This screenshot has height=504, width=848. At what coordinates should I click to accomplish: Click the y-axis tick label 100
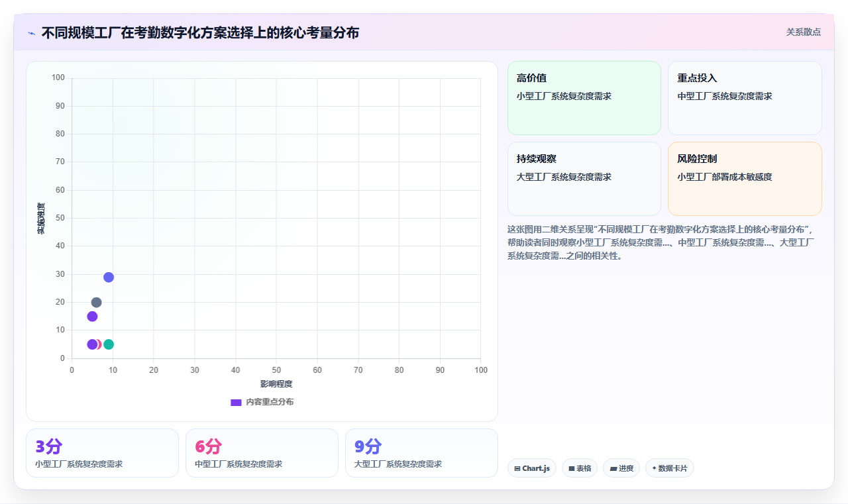pos(58,78)
